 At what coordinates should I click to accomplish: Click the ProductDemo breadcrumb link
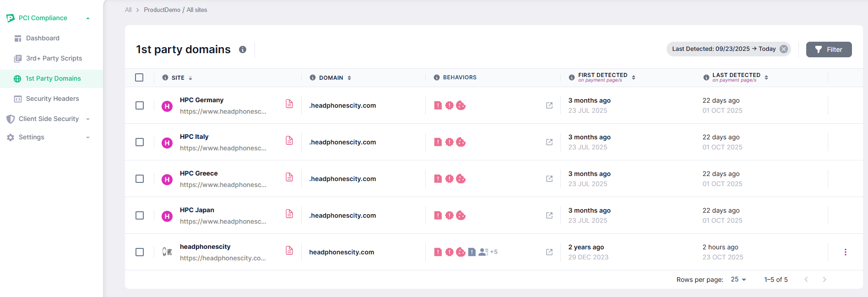coord(162,10)
